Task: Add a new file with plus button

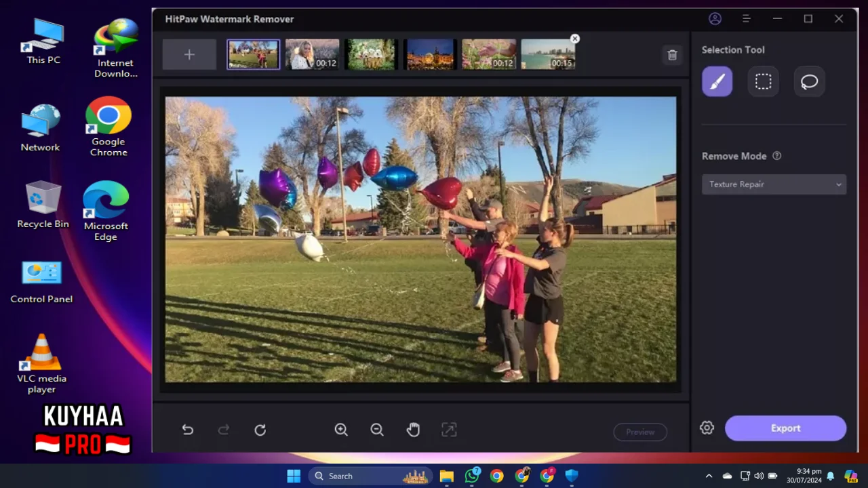Action: [x=189, y=55]
